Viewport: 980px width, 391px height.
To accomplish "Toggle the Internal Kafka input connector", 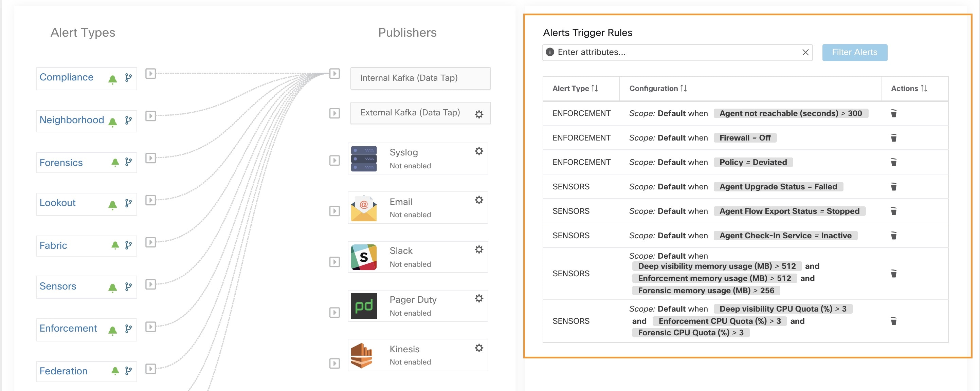I will coord(334,73).
